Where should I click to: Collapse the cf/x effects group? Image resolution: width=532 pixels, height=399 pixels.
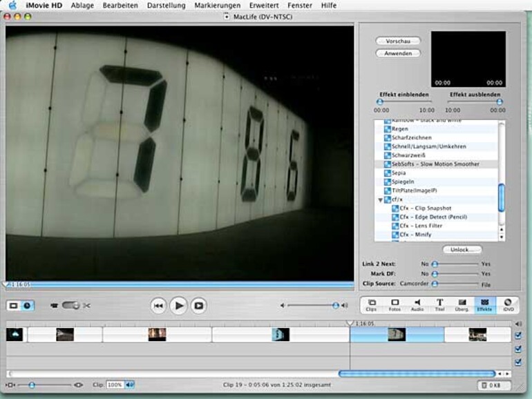coord(380,200)
